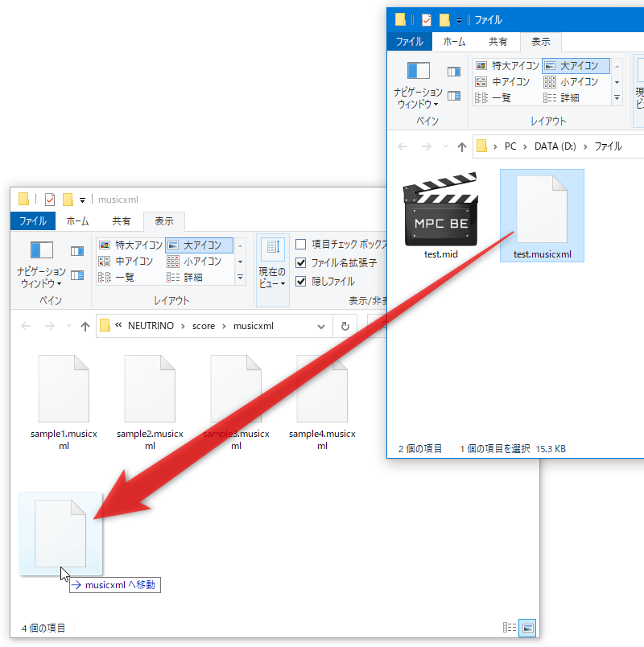Toggle the details pane icon in the musicxml window
This screenshot has width=644, height=647.
tap(77, 275)
